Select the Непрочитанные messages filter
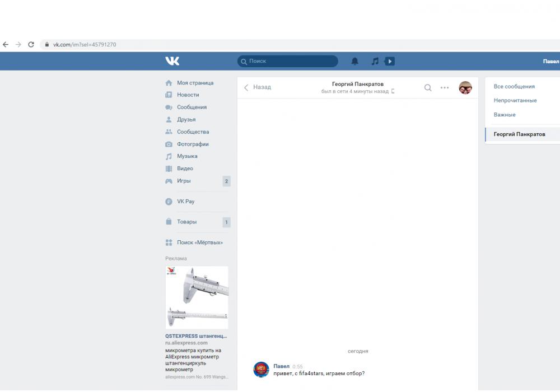 [515, 101]
